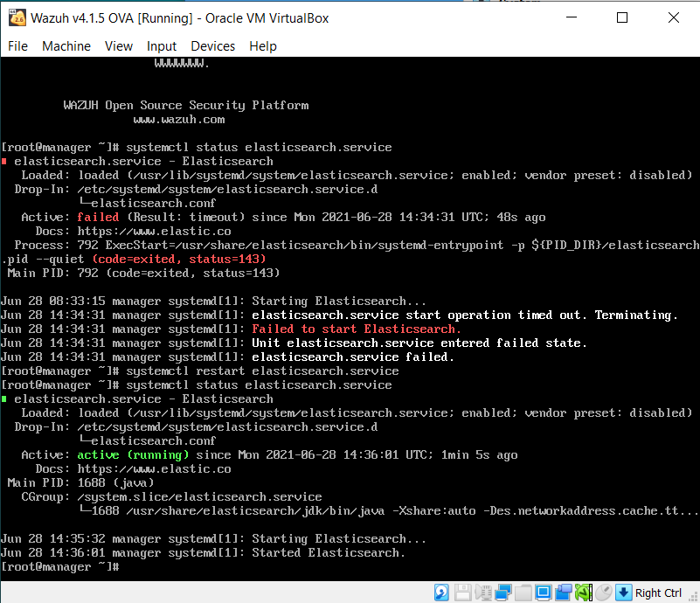Click 'Failed to start Elasticsearch.' log line
The height and width of the screenshot is (603, 700).
point(357,329)
